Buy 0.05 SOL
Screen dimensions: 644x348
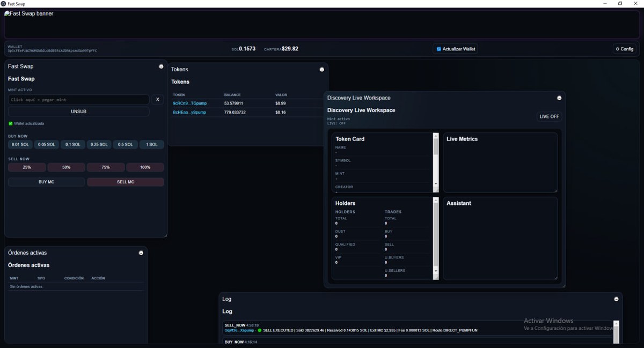pyautogui.click(x=47, y=145)
